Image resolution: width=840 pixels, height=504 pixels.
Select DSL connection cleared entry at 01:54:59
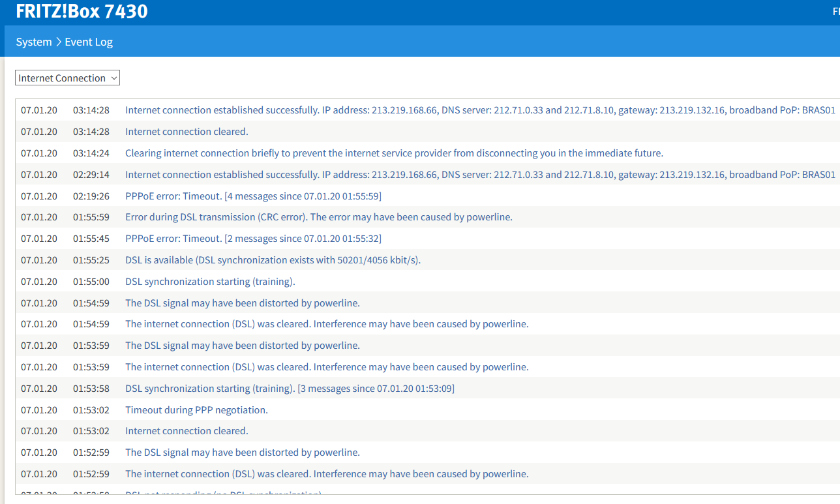coord(326,324)
